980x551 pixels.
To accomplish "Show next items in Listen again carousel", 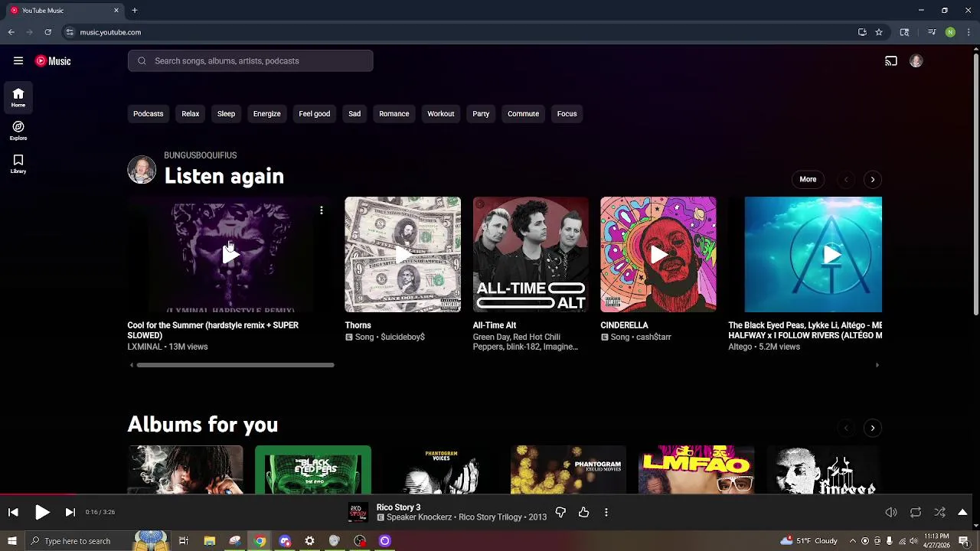I will click(x=873, y=179).
